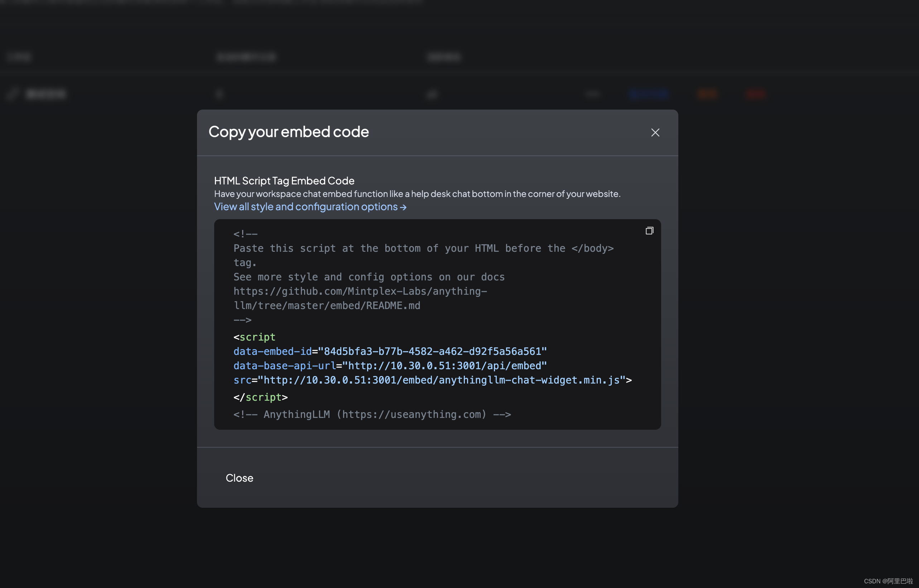Click the AnythingLLM useanything.com comment line

click(x=372, y=414)
